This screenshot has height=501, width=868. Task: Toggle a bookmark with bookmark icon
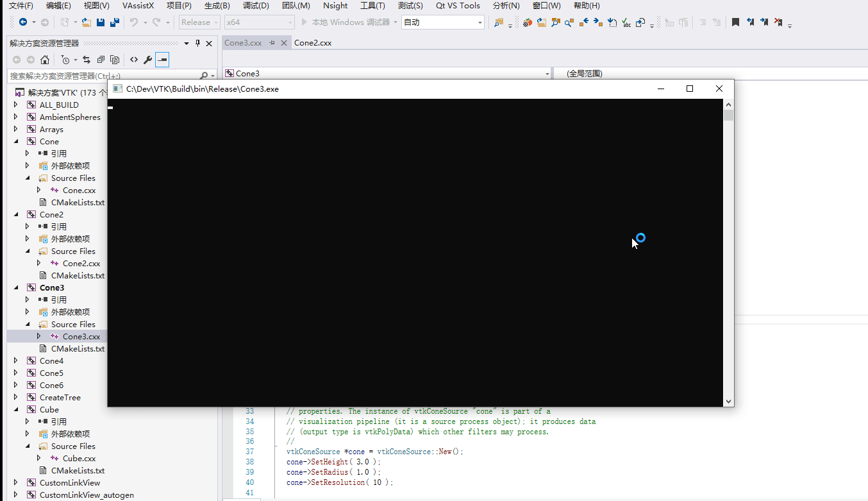(735, 22)
